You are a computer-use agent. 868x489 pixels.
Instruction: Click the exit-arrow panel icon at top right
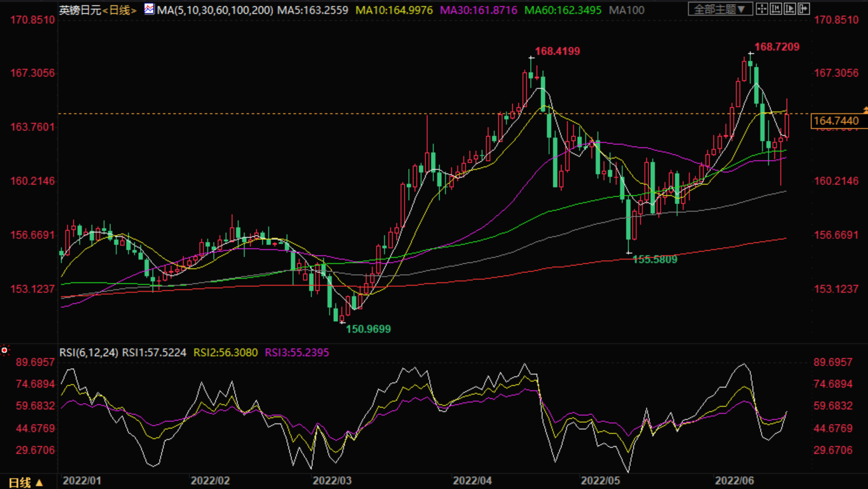(x=804, y=9)
